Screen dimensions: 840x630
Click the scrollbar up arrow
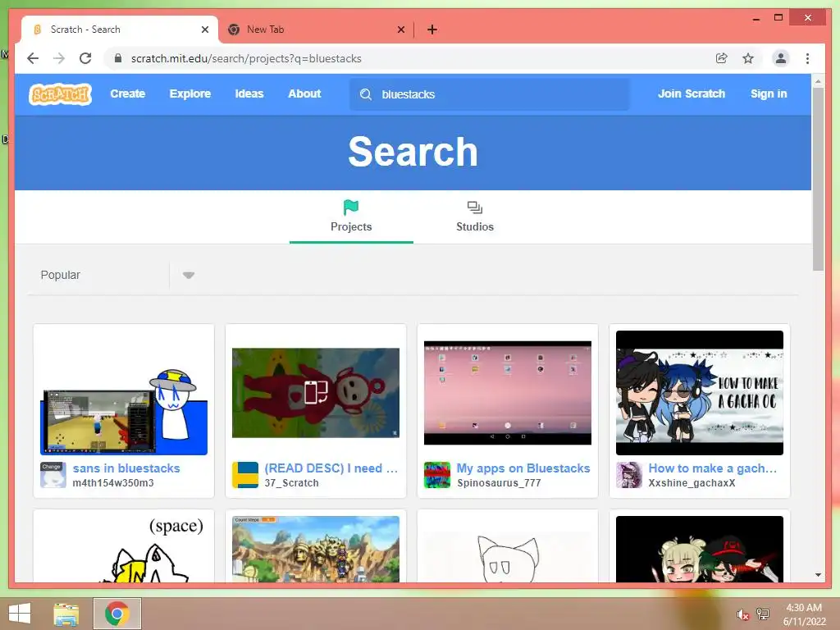[818, 81]
